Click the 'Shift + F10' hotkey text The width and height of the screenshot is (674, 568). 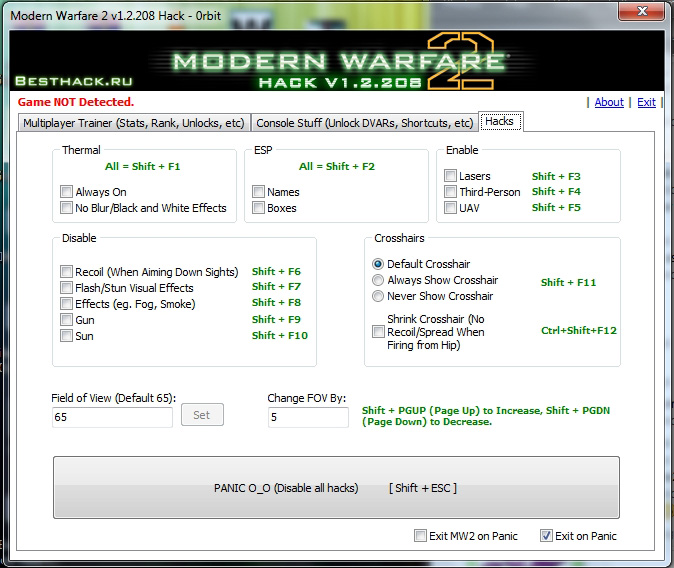(x=280, y=335)
